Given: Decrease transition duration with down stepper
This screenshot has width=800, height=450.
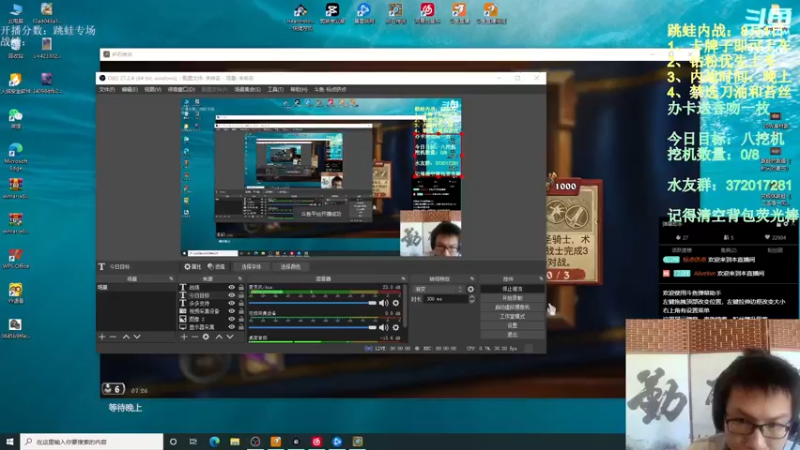Looking at the screenshot, I should (471, 301).
